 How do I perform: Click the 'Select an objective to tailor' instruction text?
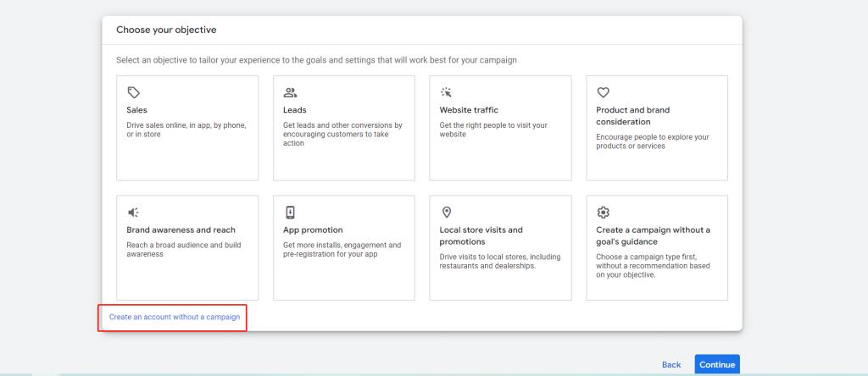pos(316,60)
